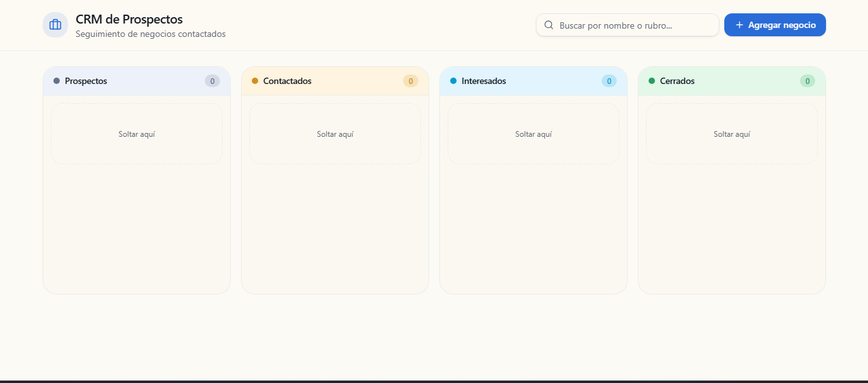The height and width of the screenshot is (383, 868).
Task: Click "Seguimiento de negocios contactados" subtitle
Action: 151,34
